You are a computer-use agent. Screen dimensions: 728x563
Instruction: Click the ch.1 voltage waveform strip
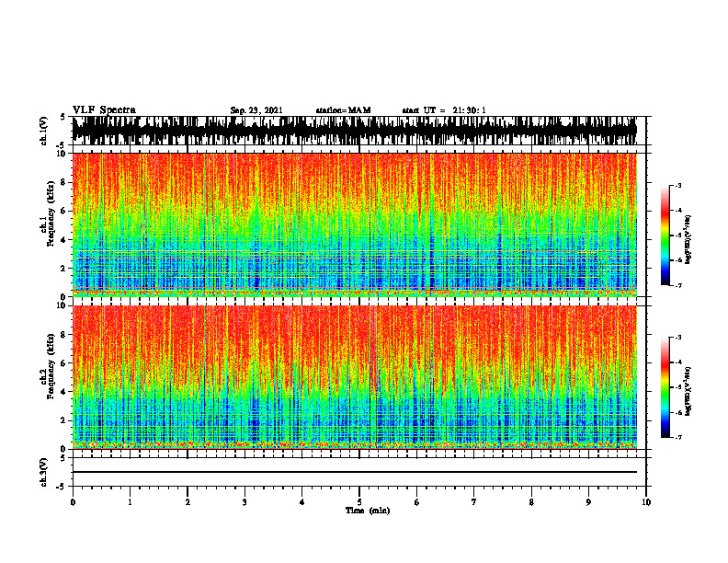(355, 131)
